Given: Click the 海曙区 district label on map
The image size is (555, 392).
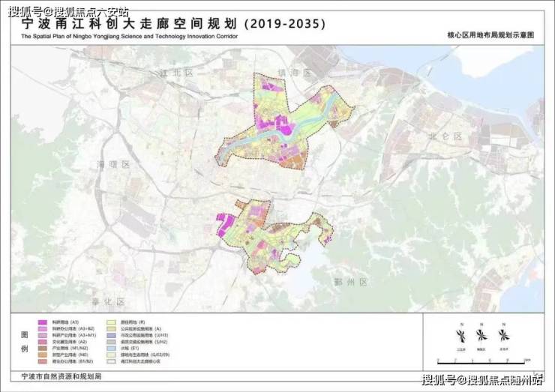Looking at the screenshot, I should point(113,164).
